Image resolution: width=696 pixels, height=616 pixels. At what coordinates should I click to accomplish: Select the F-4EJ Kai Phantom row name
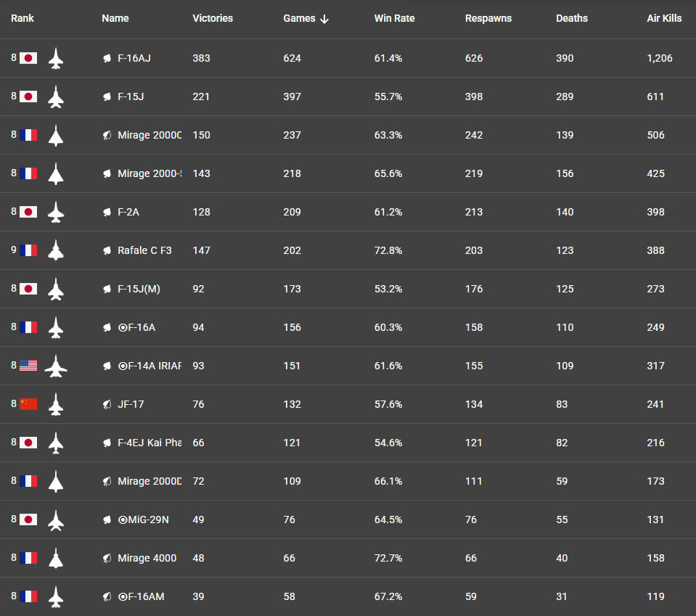150,443
